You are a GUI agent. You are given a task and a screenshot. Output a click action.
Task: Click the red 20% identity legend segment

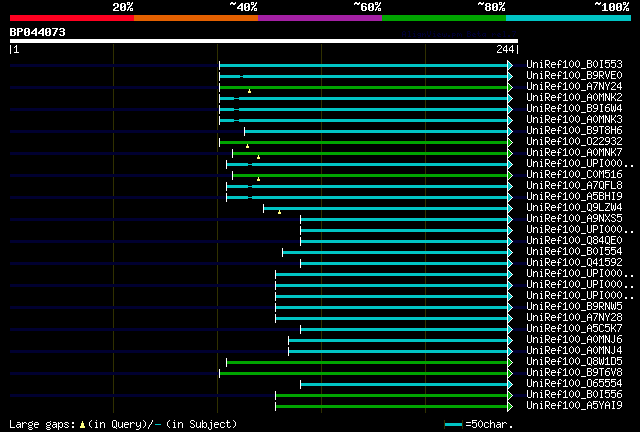coord(72,18)
